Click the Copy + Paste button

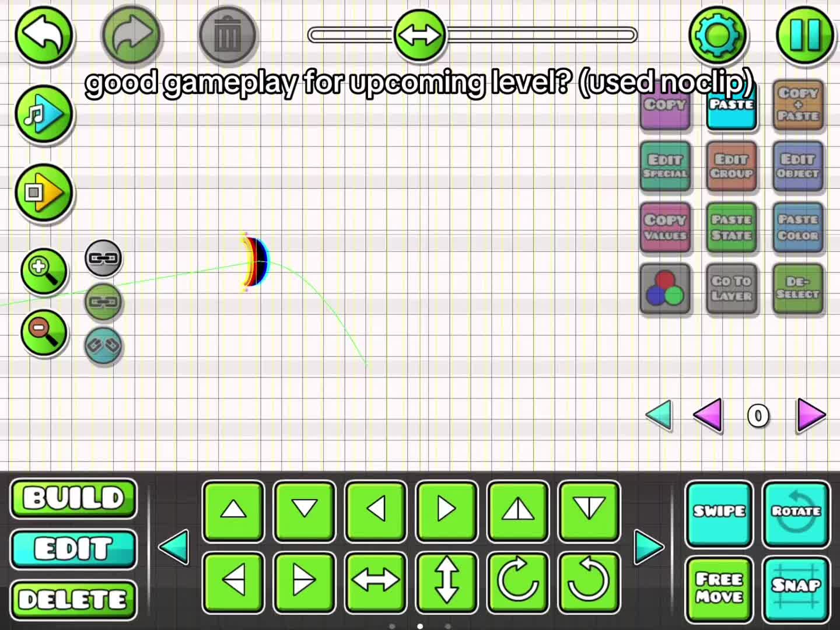798,105
